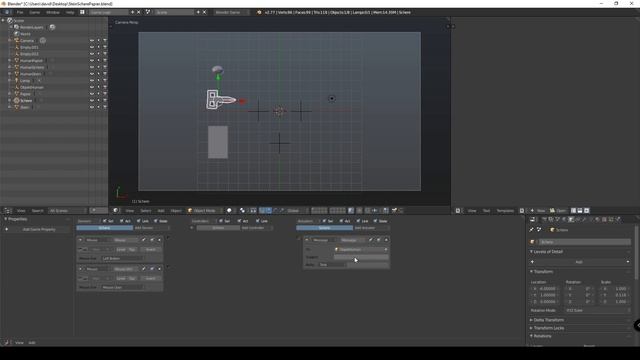Open the Physics properties tab icon
640x360 pixels.
(x=618, y=220)
